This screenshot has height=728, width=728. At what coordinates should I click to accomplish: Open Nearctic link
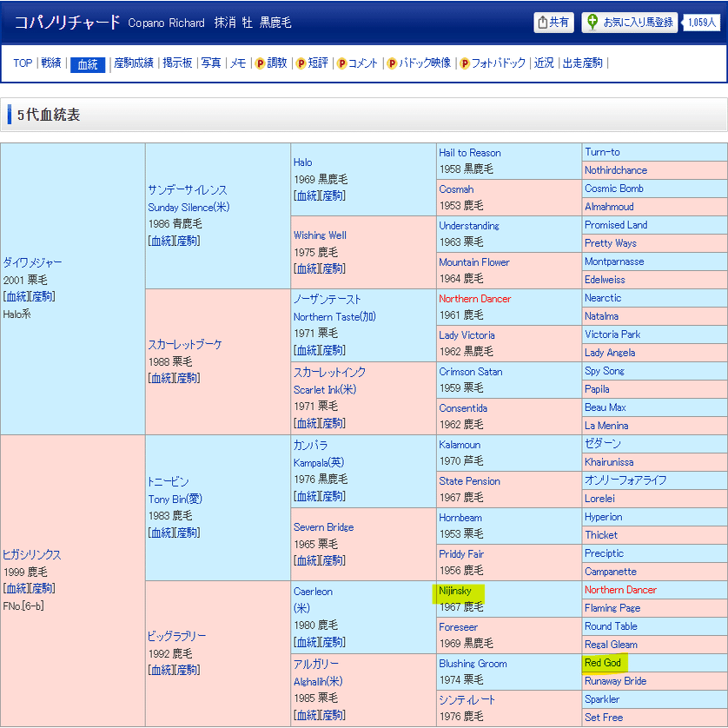603,298
